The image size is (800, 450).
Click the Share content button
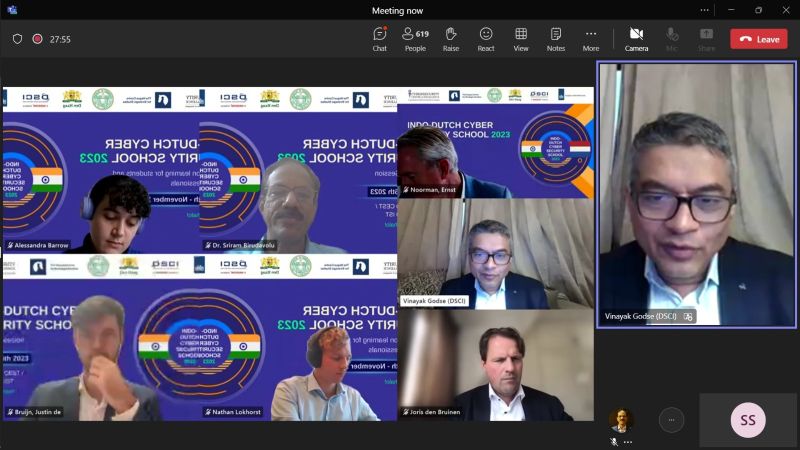pyautogui.click(x=706, y=39)
